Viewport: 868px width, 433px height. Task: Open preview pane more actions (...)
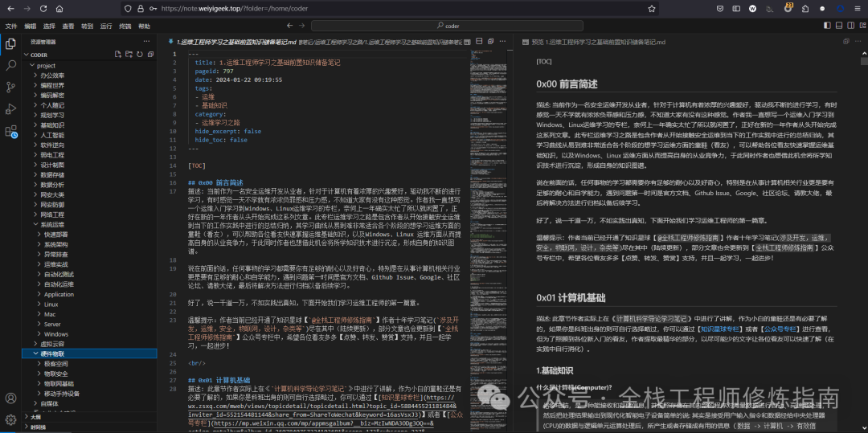tap(858, 42)
